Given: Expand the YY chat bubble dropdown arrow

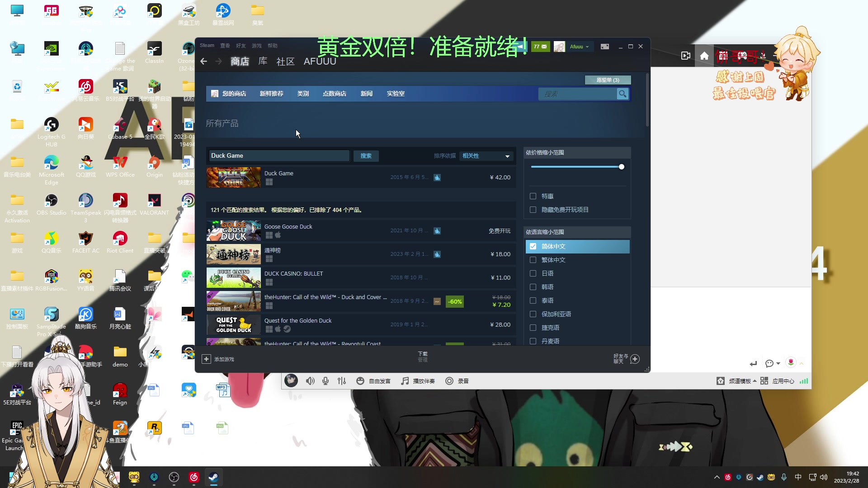Looking at the screenshot, I should pyautogui.click(x=778, y=364).
